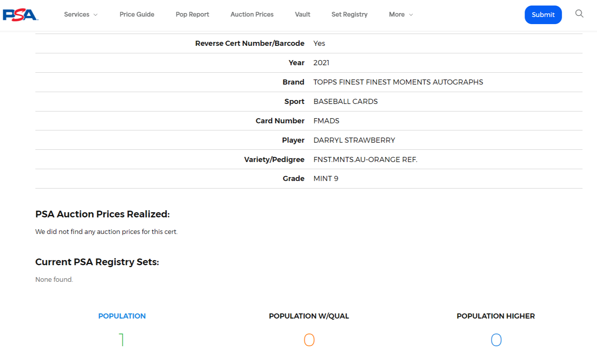Open Auction Prices in navigation
The image size is (597, 364).
click(252, 14)
